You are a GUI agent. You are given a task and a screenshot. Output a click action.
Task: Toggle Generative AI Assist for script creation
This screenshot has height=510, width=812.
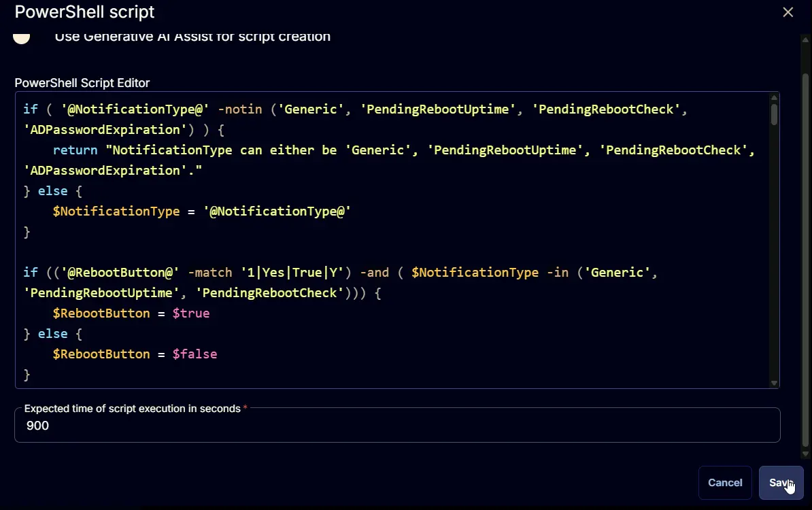[22, 37]
